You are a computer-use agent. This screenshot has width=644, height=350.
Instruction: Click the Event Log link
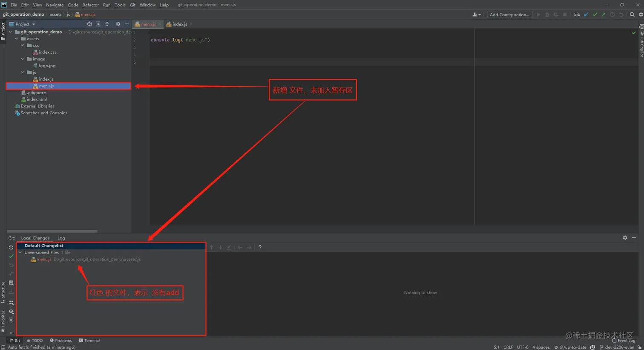tap(626, 340)
